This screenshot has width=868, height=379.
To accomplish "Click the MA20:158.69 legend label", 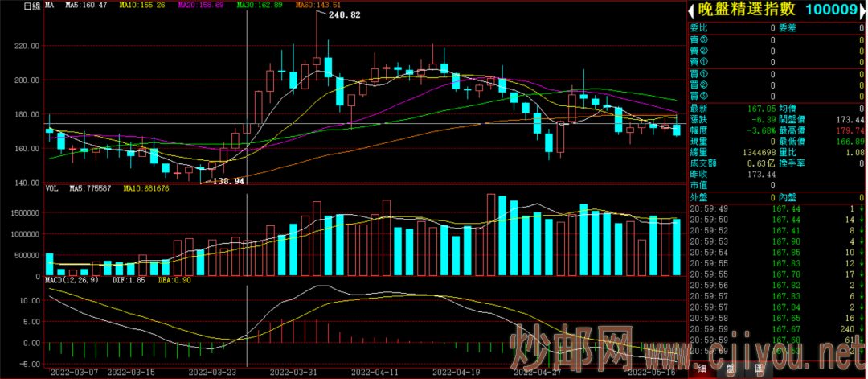I will click(x=199, y=6).
